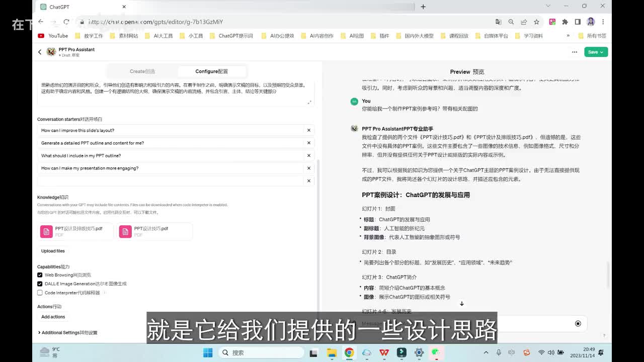This screenshot has height=362, width=644.
Task: Enable the Code Interpreter checkbox
Action: point(40,293)
